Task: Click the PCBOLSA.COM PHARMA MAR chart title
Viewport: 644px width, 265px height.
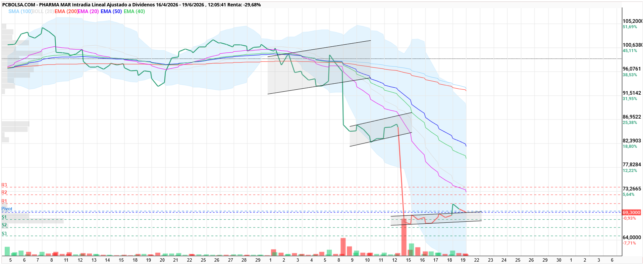Action: coord(131,5)
